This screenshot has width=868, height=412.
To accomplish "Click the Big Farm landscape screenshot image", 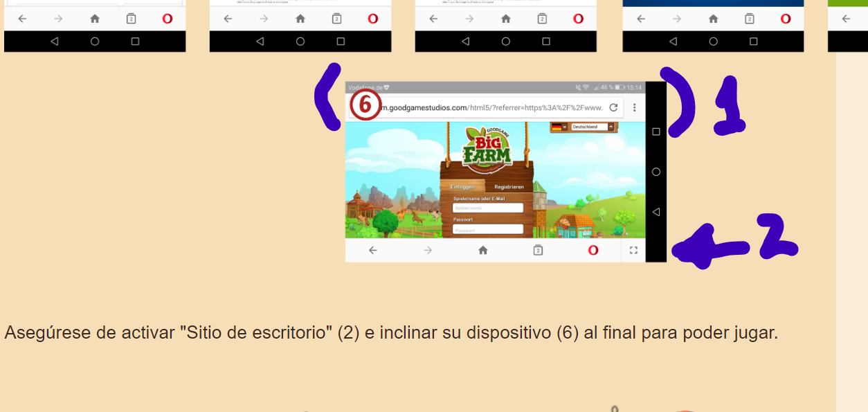I will (506, 172).
